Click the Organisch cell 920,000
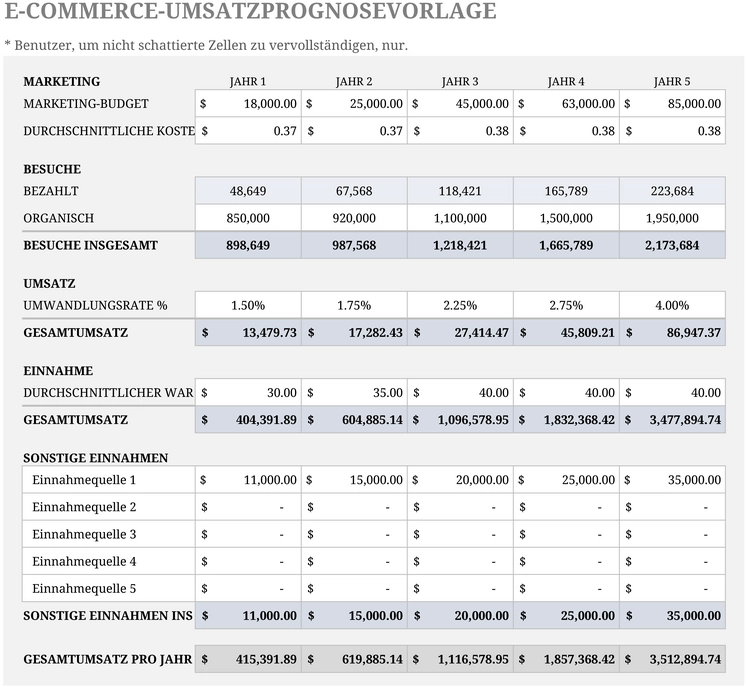This screenshot has width=746, height=687. tap(354, 218)
